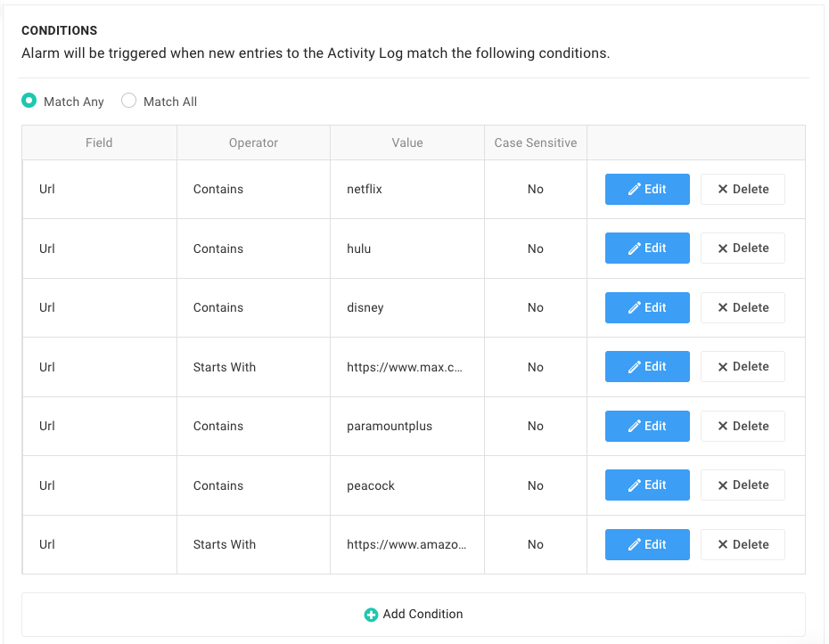Click the disney value cell
Screen dimensions: 829x644
[407, 307]
